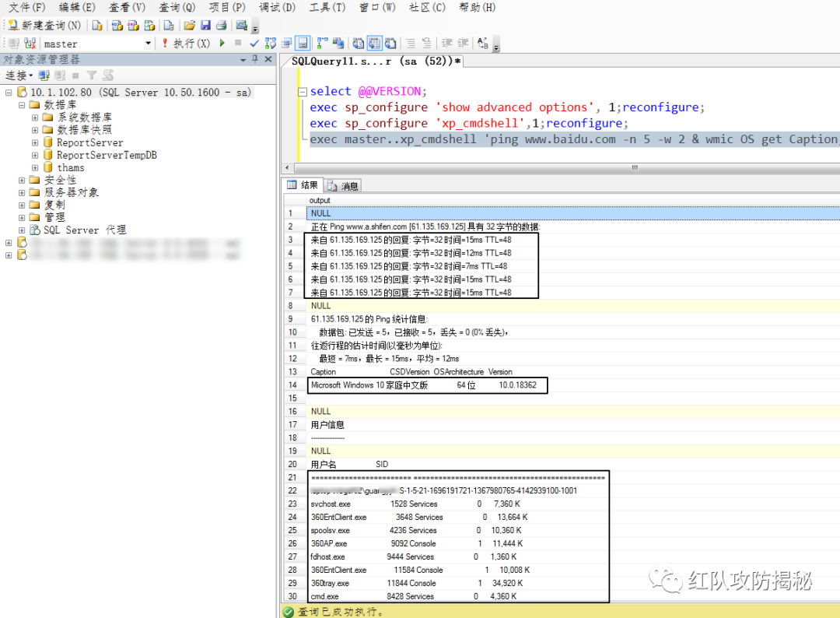Switch to the 结果 results tab

[303, 185]
